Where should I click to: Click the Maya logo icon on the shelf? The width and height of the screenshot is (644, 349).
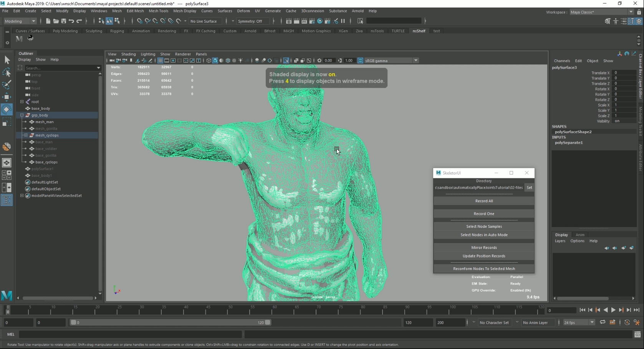pyautogui.click(x=19, y=39)
